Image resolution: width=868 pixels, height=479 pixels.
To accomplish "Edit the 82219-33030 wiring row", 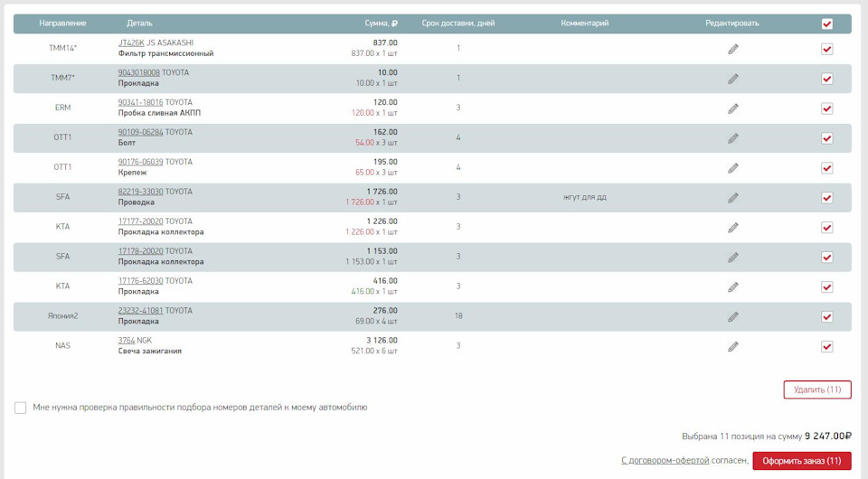I will tap(733, 198).
